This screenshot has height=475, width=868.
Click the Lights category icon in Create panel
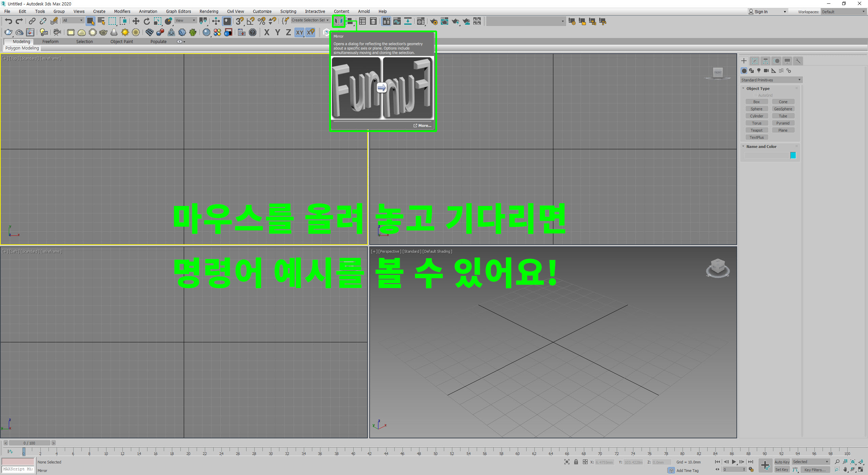[759, 71]
